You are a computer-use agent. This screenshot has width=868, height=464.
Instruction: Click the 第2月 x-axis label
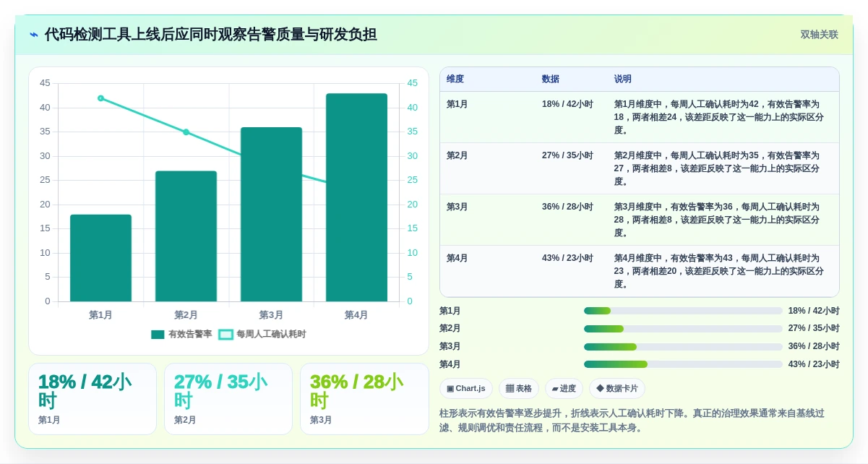[186, 315]
